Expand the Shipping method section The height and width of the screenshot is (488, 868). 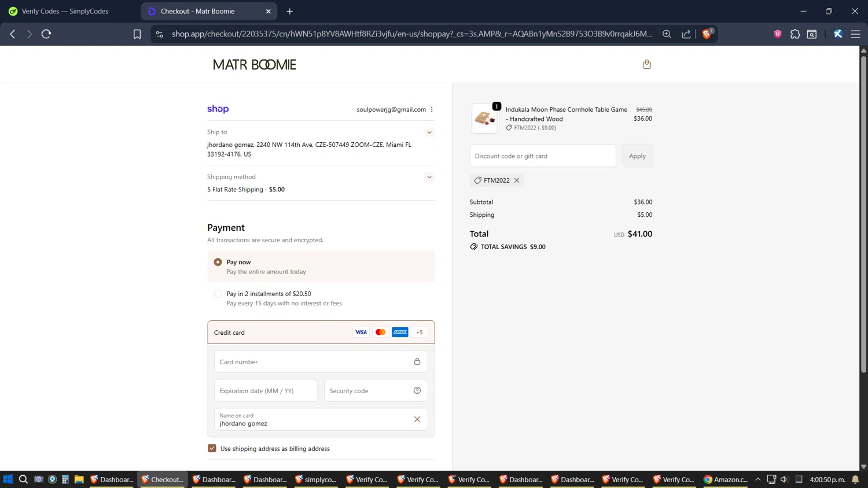pyautogui.click(x=429, y=177)
